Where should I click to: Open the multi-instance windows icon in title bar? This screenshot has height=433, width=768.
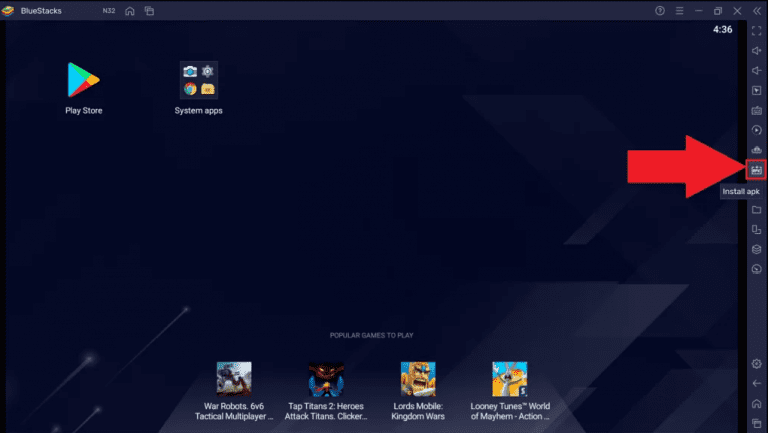(x=149, y=11)
